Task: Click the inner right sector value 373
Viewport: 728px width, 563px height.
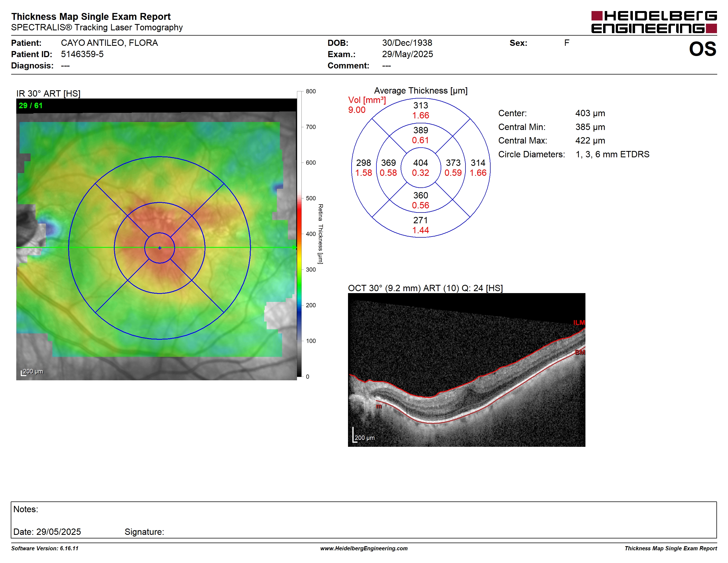Action: [x=453, y=163]
